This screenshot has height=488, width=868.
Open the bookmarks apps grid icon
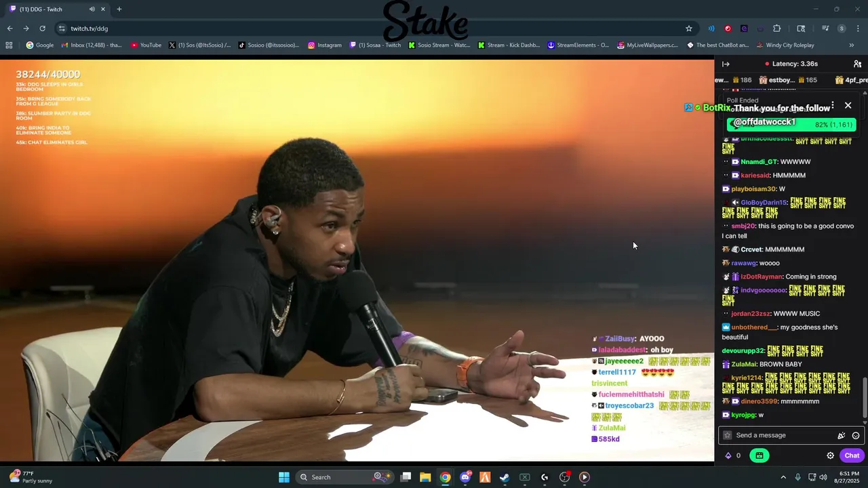(x=9, y=45)
